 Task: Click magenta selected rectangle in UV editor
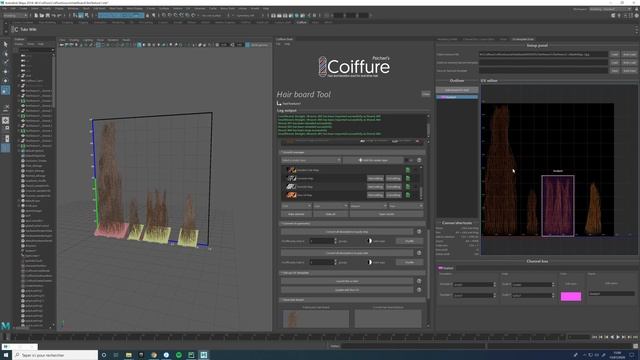(x=558, y=205)
